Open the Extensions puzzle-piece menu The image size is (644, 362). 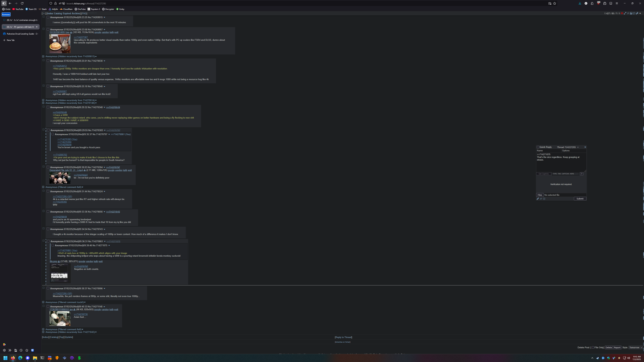click(x=592, y=4)
